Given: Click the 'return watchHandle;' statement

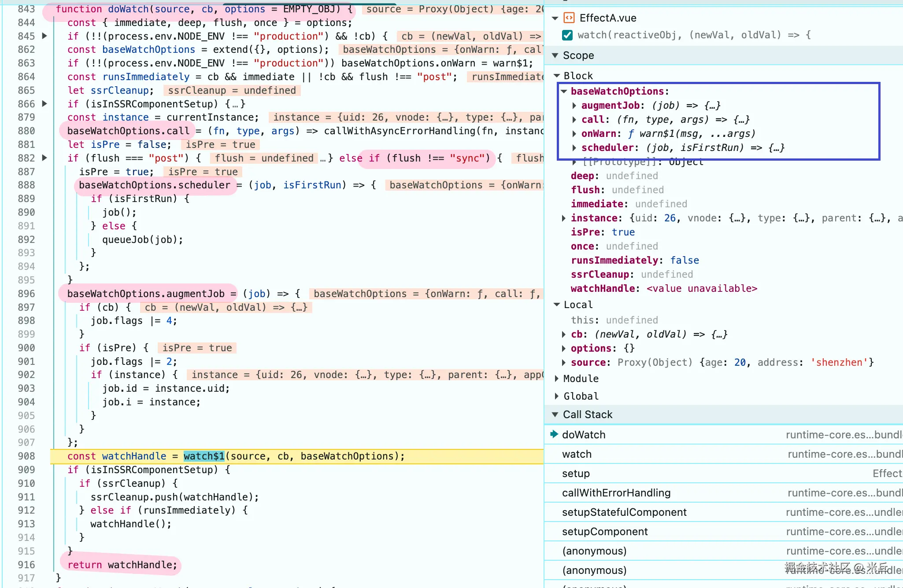Looking at the screenshot, I should (122, 565).
